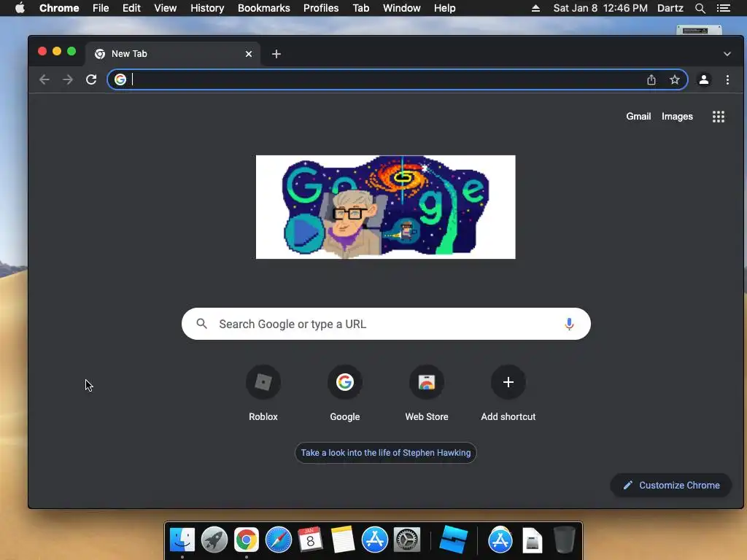Open Calendar from the Dock
747x560 pixels.
coord(310,540)
